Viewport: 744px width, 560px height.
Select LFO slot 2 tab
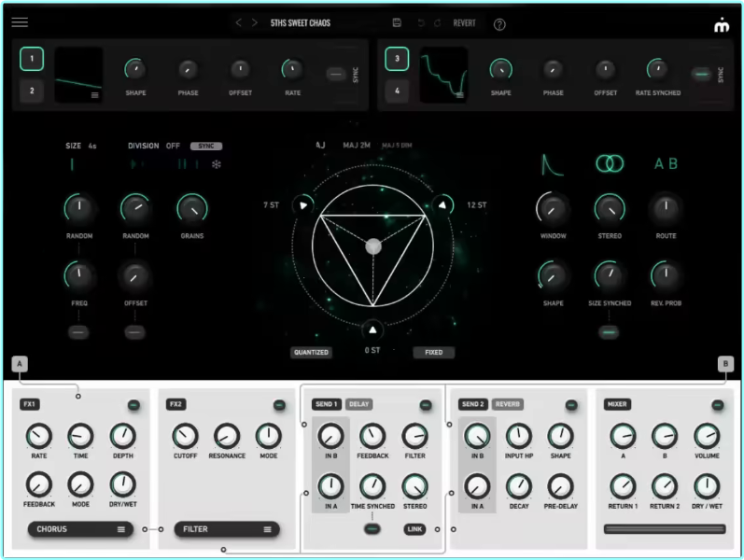[32, 91]
